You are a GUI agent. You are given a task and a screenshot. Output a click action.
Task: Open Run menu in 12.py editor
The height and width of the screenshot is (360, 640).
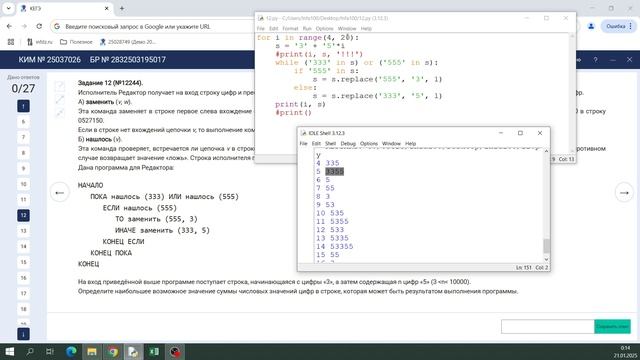(x=307, y=28)
